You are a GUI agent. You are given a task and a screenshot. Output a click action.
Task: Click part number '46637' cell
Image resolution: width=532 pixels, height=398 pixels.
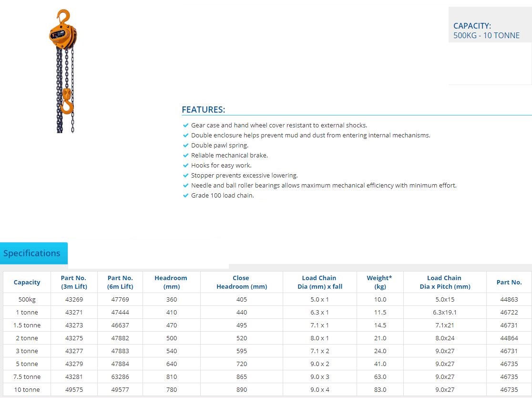[120, 325]
